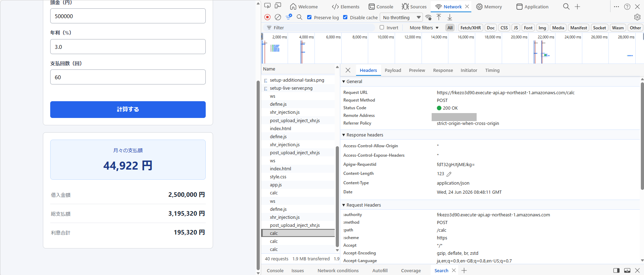Image resolution: width=644 pixels, height=275 pixels.
Task: Open network request blocking settings icon
Action: click(x=289, y=17)
